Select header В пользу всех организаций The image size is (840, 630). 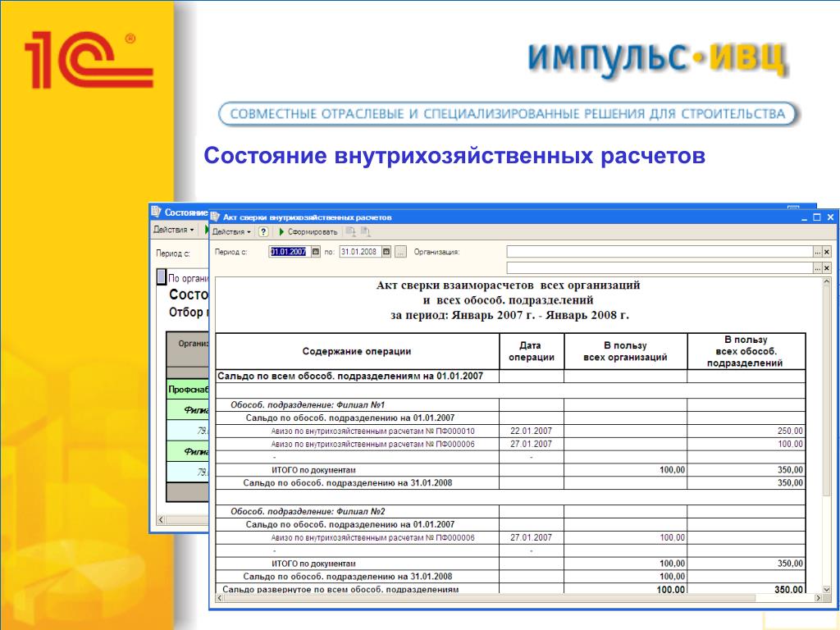625,351
